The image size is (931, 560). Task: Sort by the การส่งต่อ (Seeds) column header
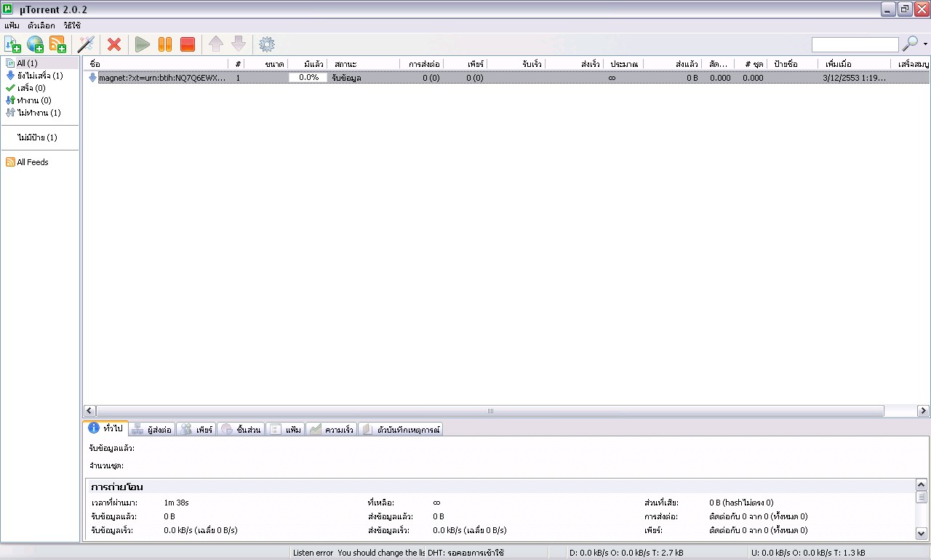pyautogui.click(x=421, y=64)
